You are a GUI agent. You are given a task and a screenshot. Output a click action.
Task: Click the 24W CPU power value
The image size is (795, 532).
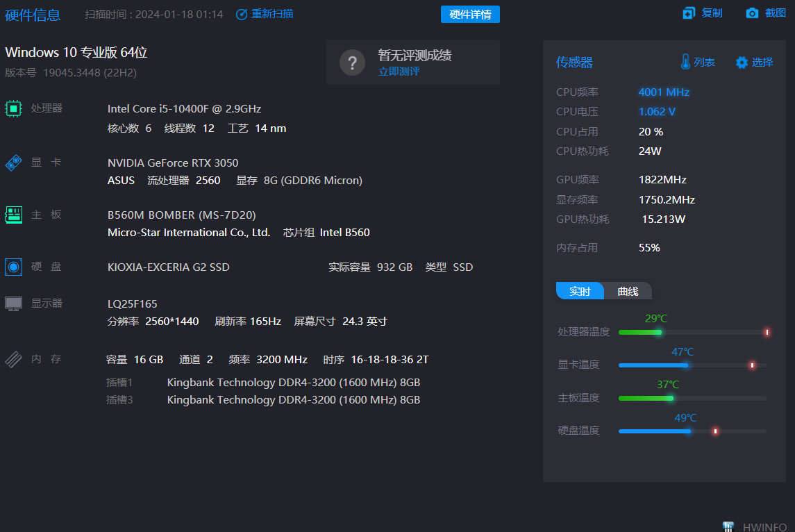tap(650, 151)
